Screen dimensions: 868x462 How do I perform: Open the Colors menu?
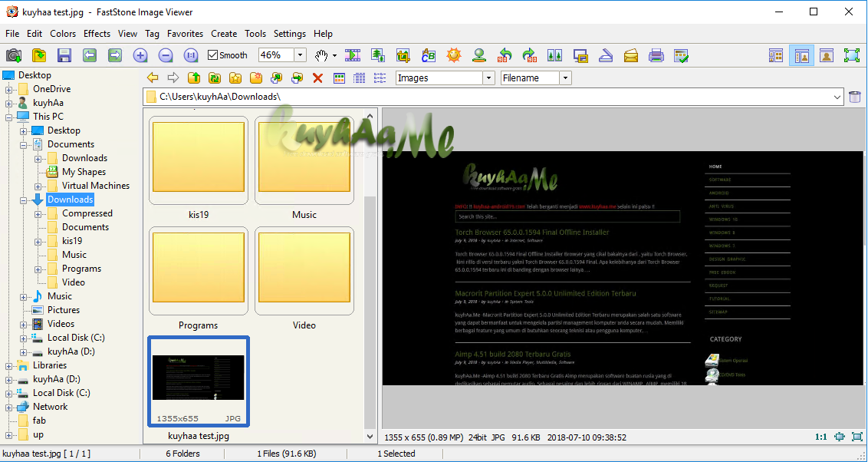tap(63, 34)
